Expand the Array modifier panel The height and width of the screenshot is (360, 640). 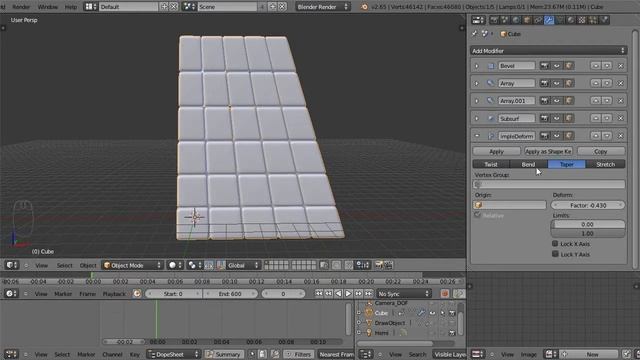tap(476, 83)
